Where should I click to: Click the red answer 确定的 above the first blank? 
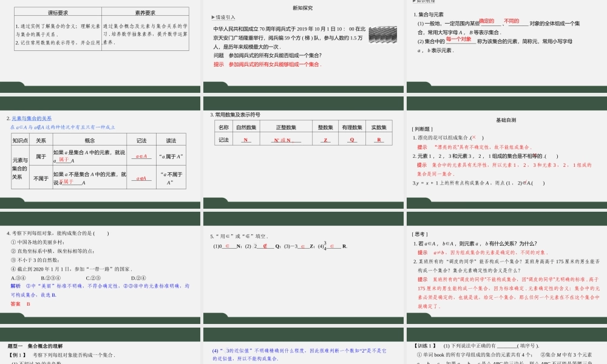coord(487,21)
